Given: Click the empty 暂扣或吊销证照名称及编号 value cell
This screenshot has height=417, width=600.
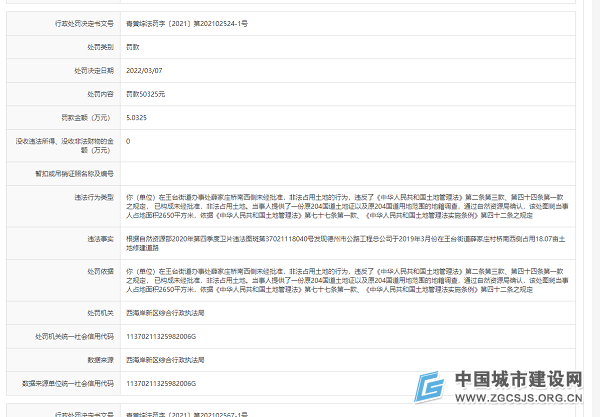Looking at the screenshot, I should click(348, 174).
